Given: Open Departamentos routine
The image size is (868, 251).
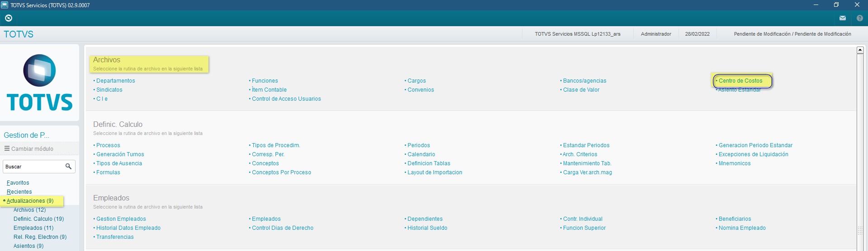Looking at the screenshot, I should (x=115, y=81).
